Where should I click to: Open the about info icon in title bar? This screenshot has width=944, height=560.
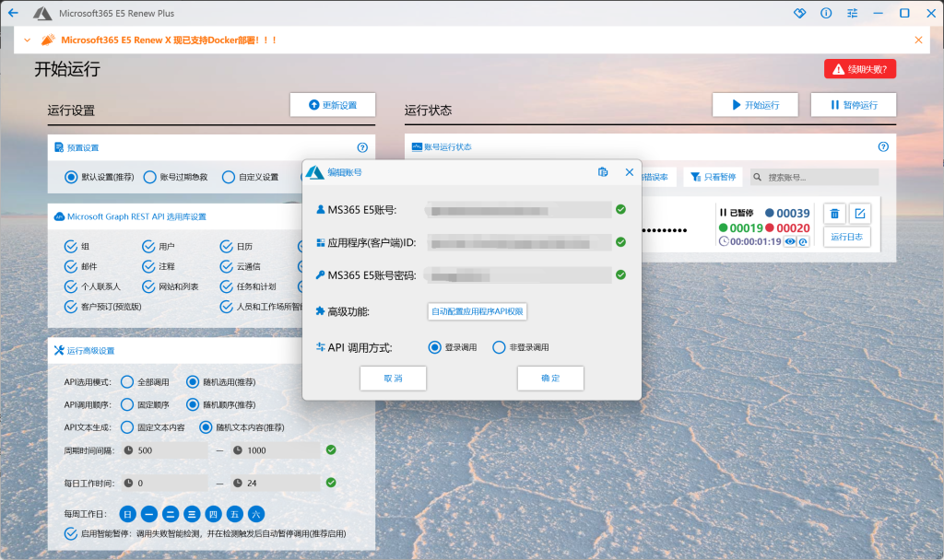[x=826, y=13]
